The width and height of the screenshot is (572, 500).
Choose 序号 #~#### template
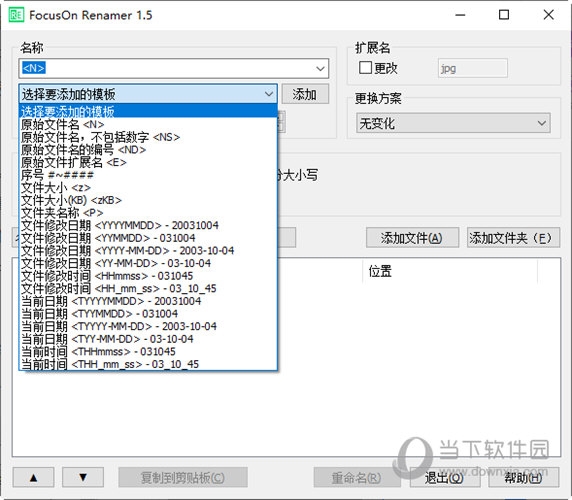click(x=148, y=175)
